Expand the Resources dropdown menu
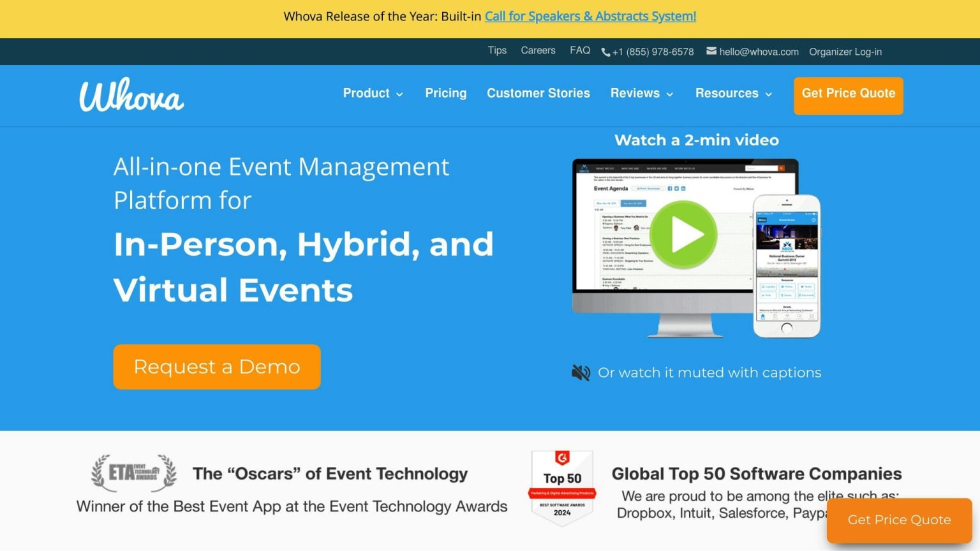Image resolution: width=980 pixels, height=551 pixels. (734, 93)
